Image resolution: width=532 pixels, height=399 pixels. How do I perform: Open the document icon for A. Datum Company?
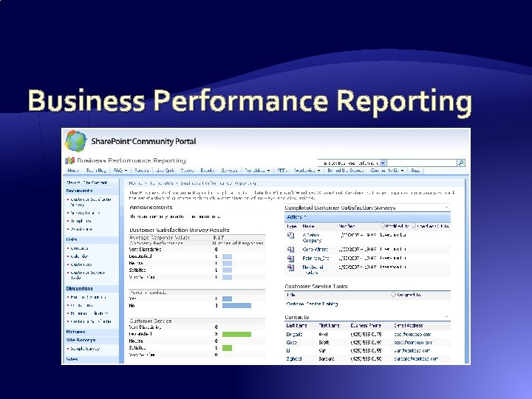(x=291, y=235)
